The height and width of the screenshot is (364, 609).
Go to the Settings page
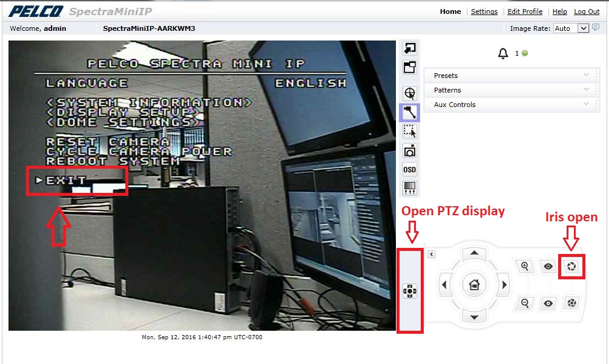pos(484,11)
